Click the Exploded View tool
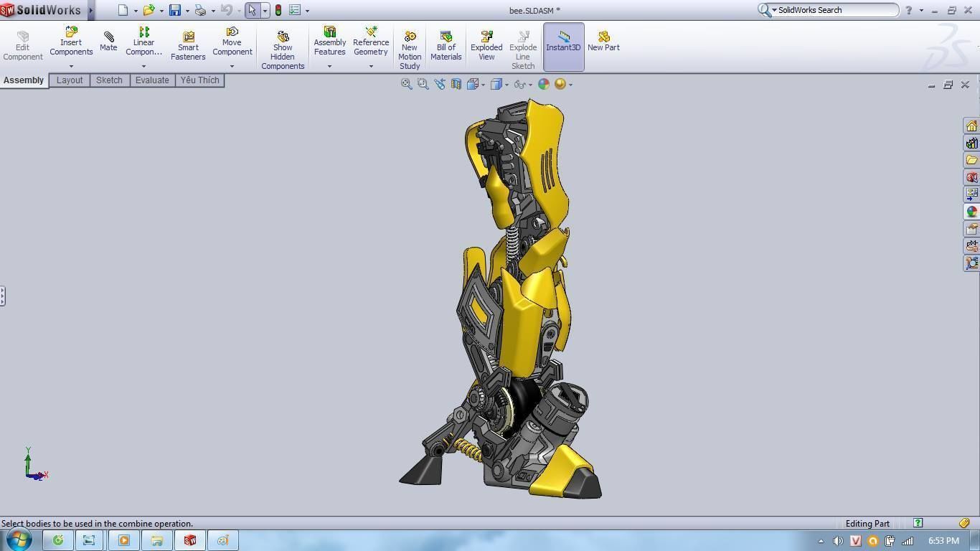Screen dimensions: 980x551 (486, 46)
